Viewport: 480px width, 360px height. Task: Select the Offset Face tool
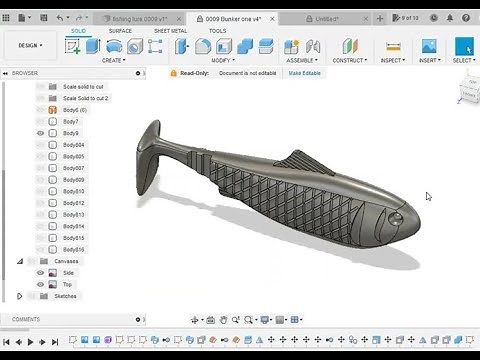pyautogui.click(x=266, y=46)
